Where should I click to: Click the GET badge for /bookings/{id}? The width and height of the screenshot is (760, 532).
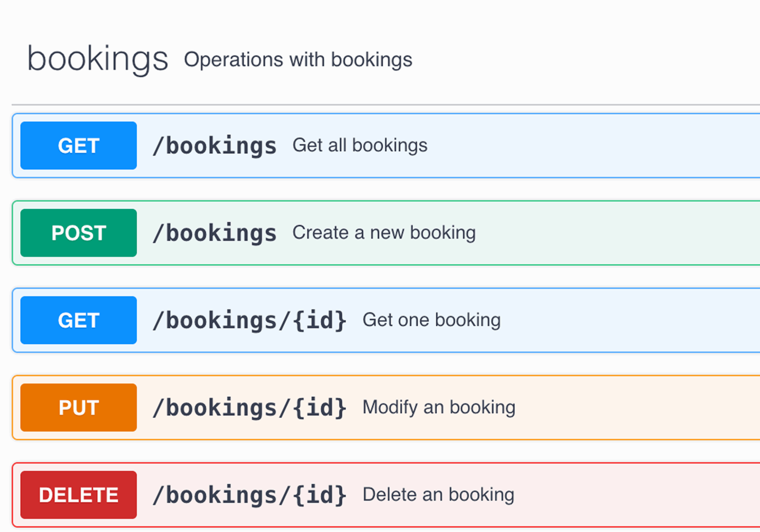pyautogui.click(x=78, y=320)
